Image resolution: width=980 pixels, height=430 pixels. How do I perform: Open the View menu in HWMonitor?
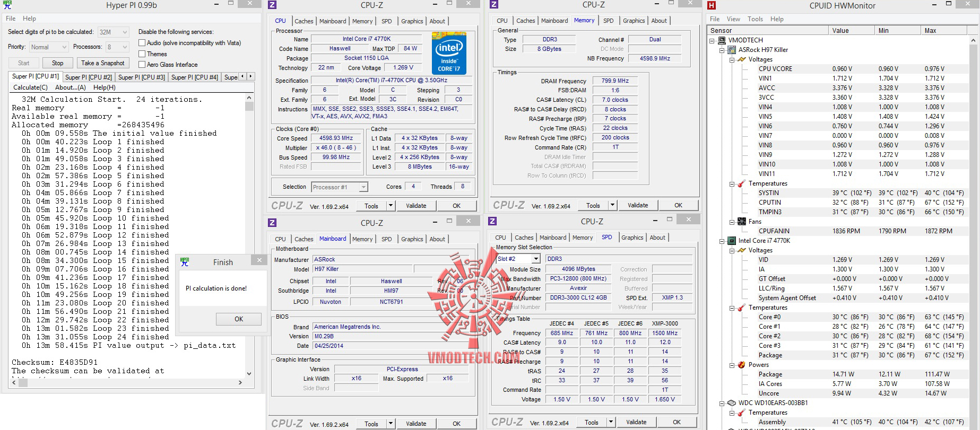[x=733, y=19]
